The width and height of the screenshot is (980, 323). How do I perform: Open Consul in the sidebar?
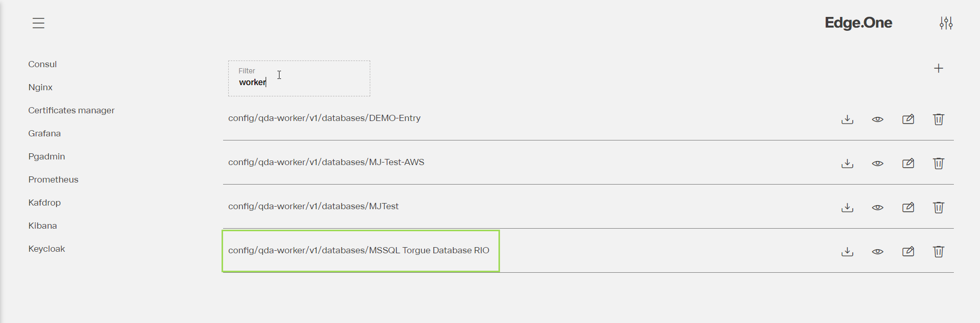(43, 64)
